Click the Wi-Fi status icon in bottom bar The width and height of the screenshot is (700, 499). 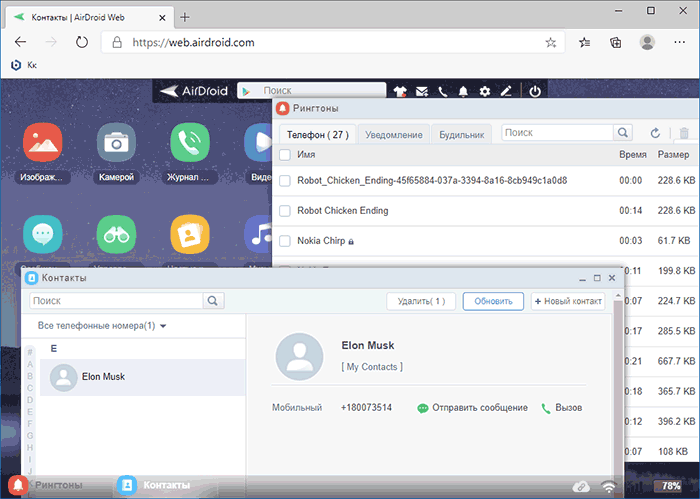[608, 486]
